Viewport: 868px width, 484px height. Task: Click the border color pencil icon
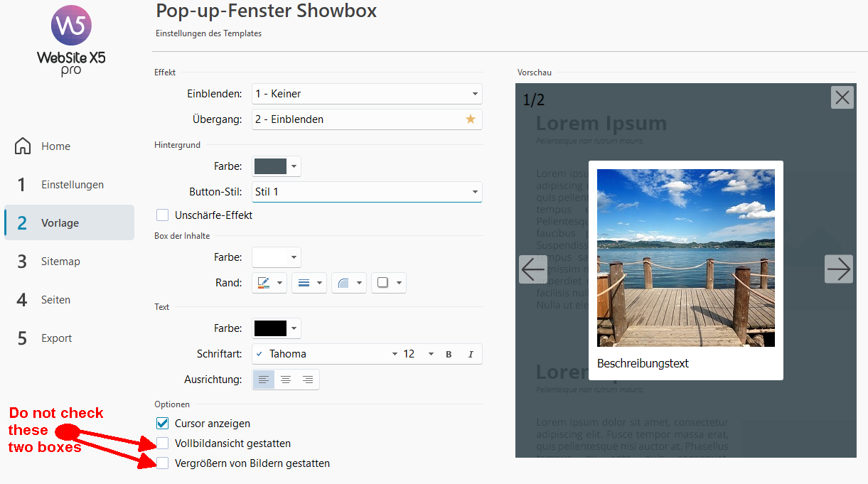click(x=264, y=283)
